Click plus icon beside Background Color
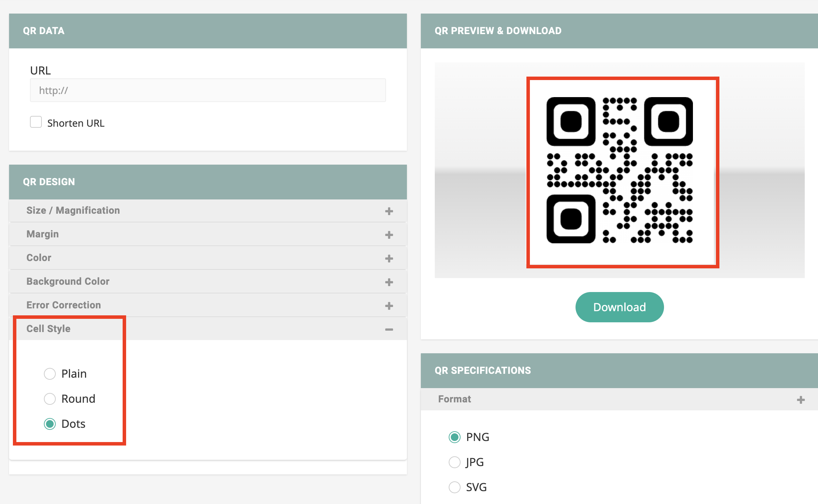Viewport: 818px width, 504px height. (389, 282)
